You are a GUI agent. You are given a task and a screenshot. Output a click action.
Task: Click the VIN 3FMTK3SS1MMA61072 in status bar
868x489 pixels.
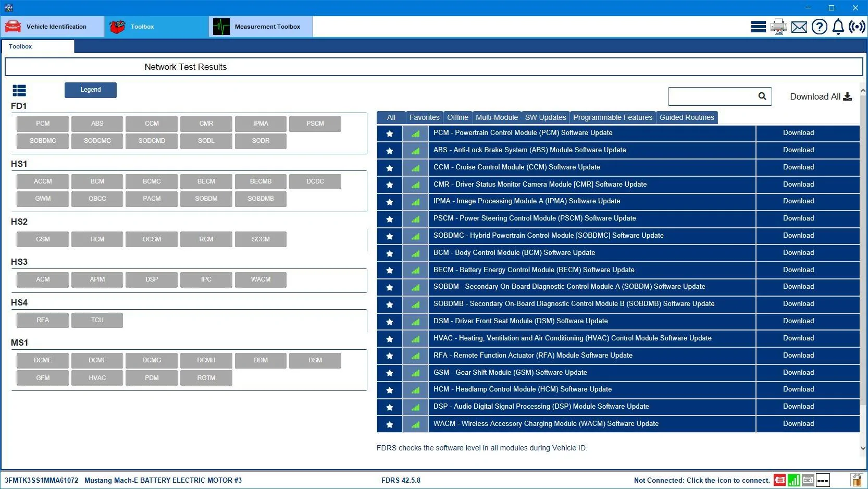point(42,480)
